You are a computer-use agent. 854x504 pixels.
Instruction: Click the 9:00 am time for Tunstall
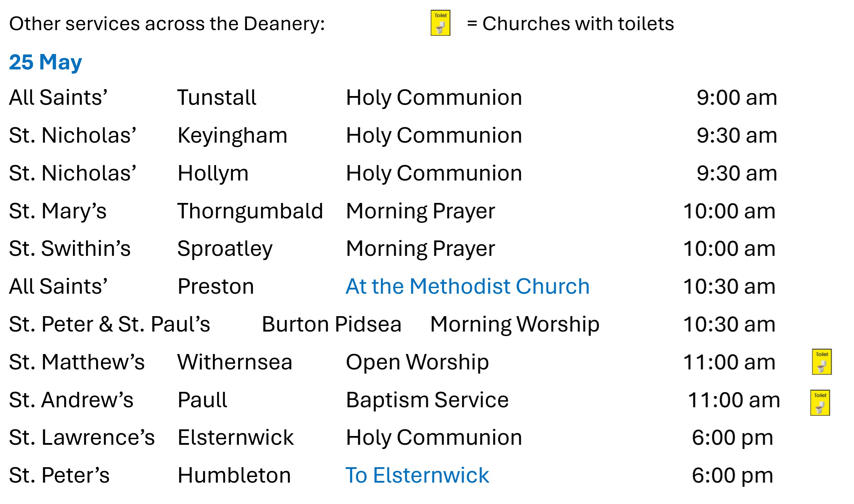coord(737,97)
